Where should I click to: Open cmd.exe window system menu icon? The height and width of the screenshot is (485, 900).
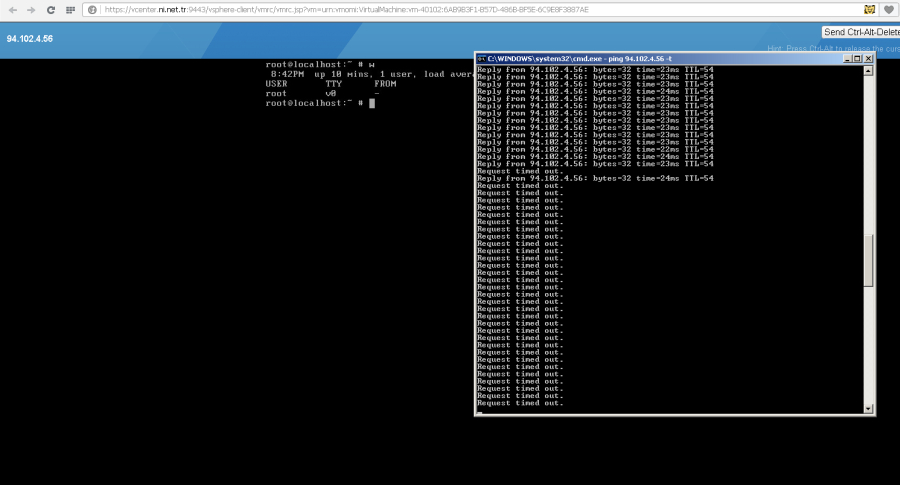482,59
